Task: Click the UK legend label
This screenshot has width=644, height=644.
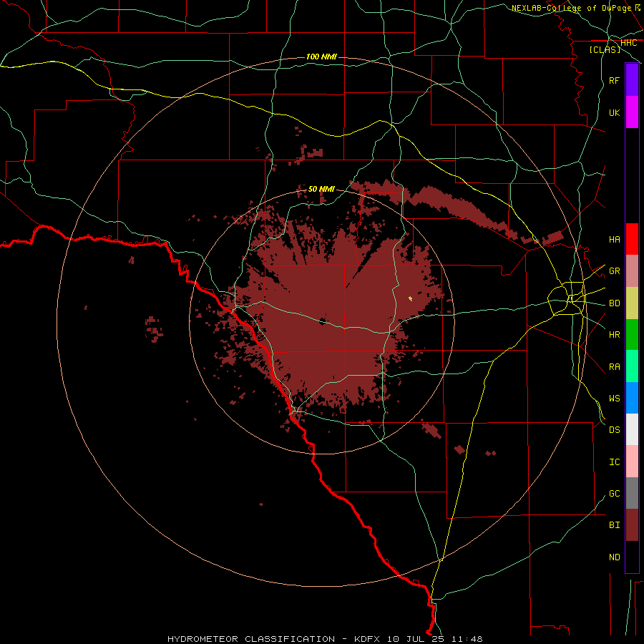Action: pyautogui.click(x=614, y=112)
